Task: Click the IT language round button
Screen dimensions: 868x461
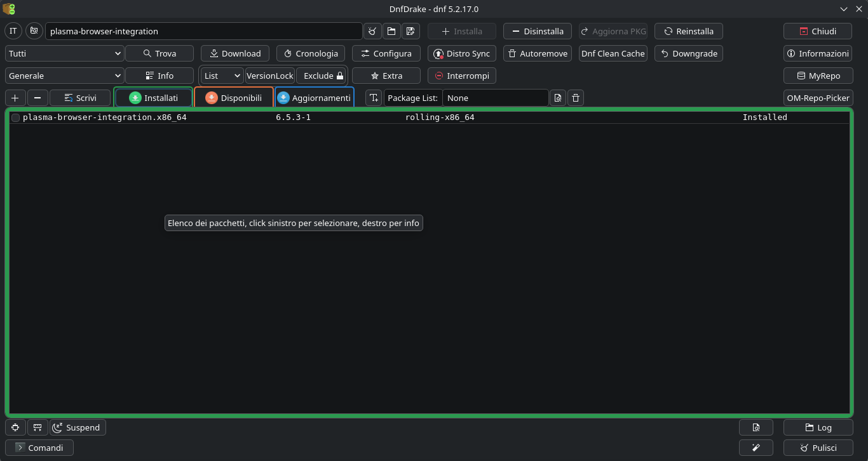Action: tap(13, 31)
